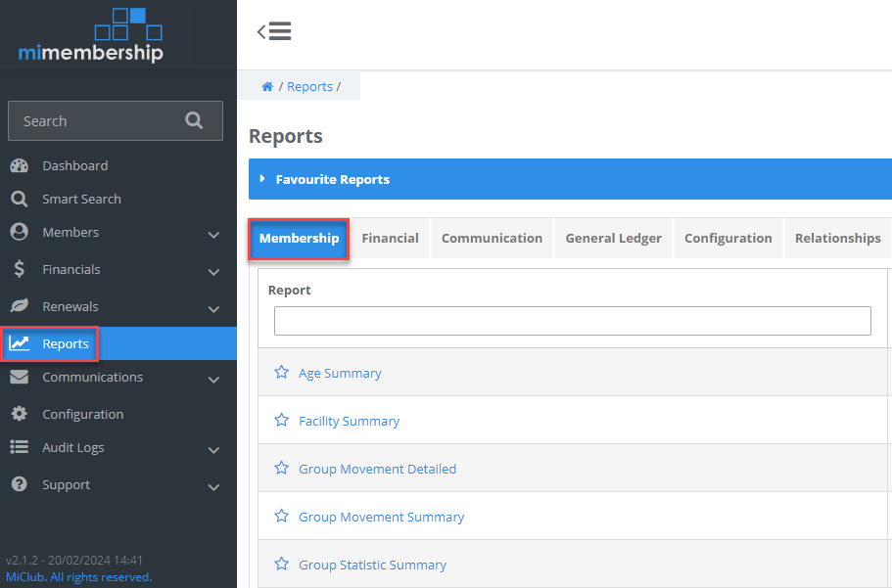Open Dashboard from the sidebar
Viewport: 892px width, 588px height.
75,165
